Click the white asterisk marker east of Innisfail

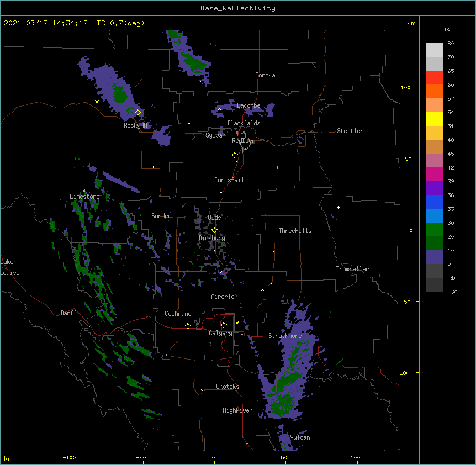(x=277, y=167)
